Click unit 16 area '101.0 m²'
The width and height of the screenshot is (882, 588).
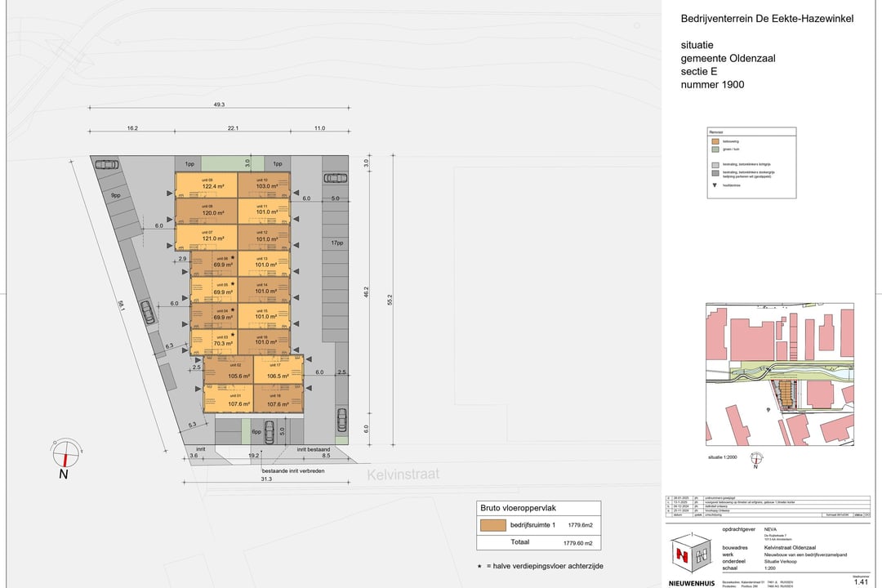[265, 342]
